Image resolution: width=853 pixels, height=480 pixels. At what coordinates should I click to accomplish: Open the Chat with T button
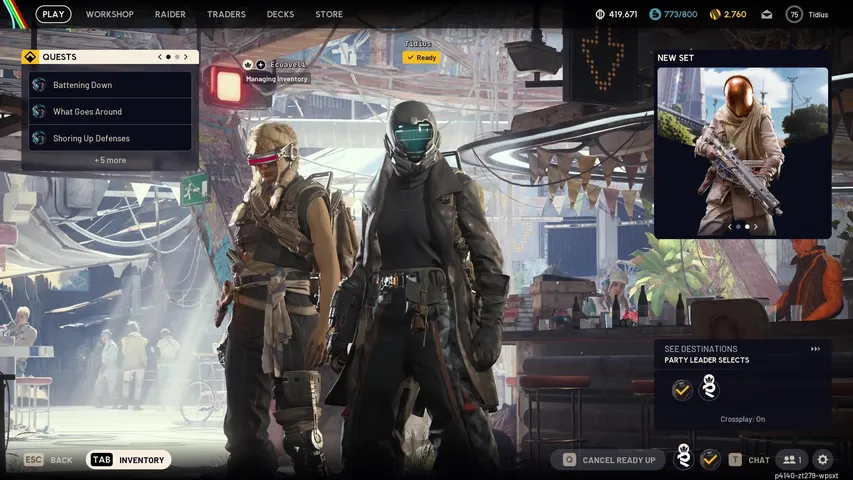(x=749, y=460)
